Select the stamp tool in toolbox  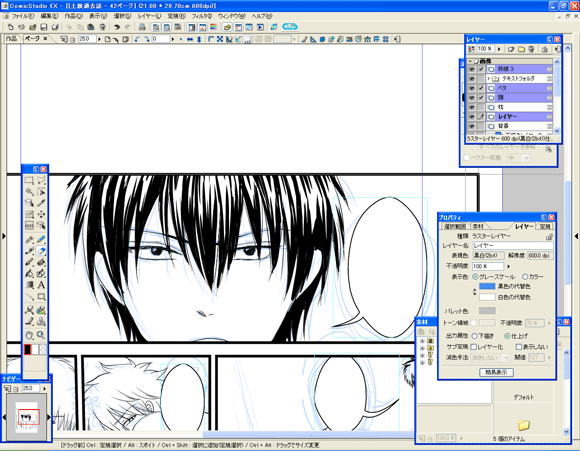point(41,322)
